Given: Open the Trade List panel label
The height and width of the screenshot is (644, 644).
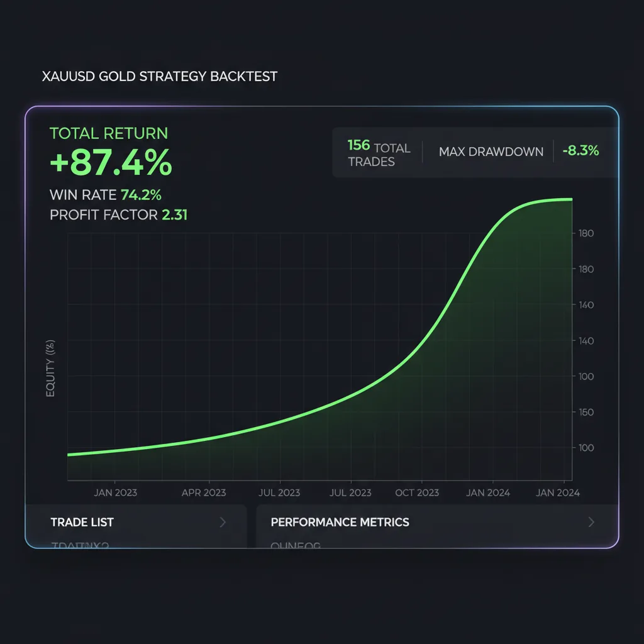Looking at the screenshot, I should pyautogui.click(x=82, y=522).
